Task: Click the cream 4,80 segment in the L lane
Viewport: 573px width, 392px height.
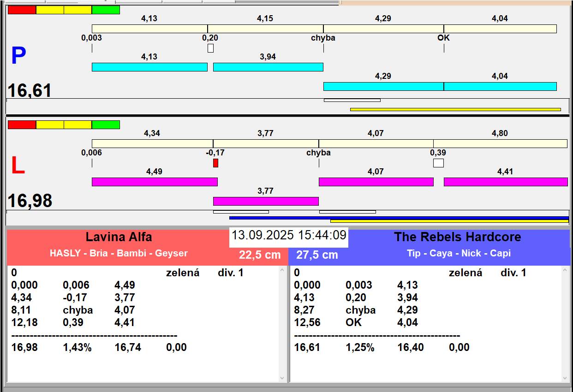Action: (x=500, y=143)
